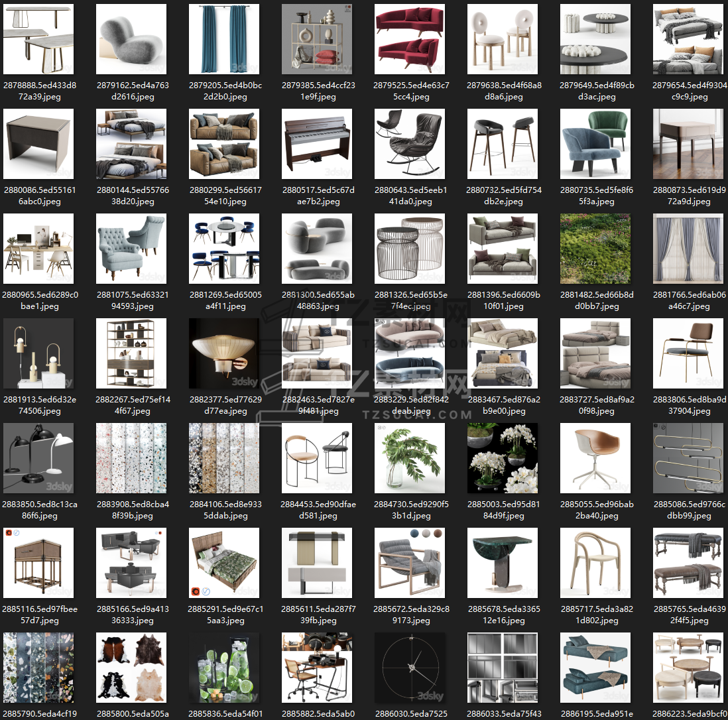Select the green grass meadow thumbnail

point(595,249)
